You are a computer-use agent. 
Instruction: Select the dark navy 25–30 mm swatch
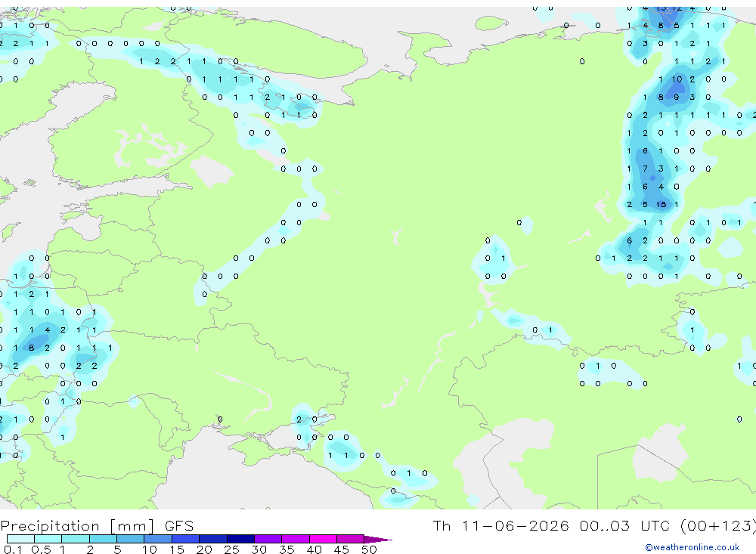pos(240,539)
